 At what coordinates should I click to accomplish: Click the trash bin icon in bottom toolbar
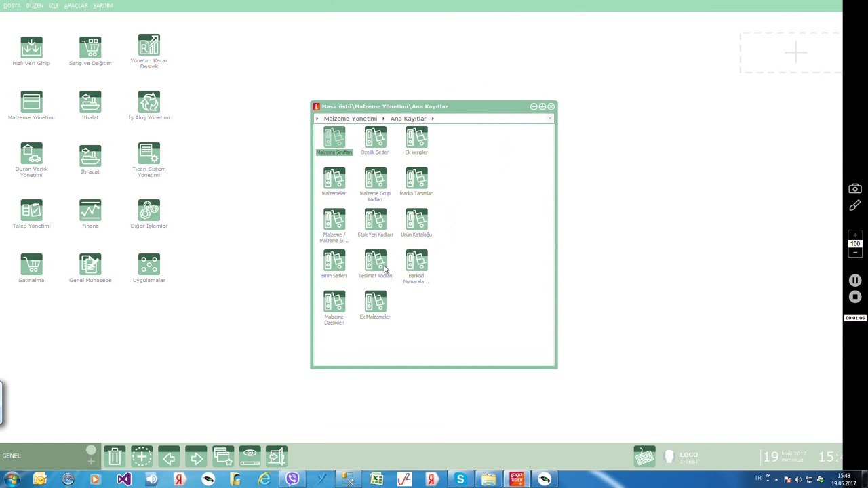[115, 456]
